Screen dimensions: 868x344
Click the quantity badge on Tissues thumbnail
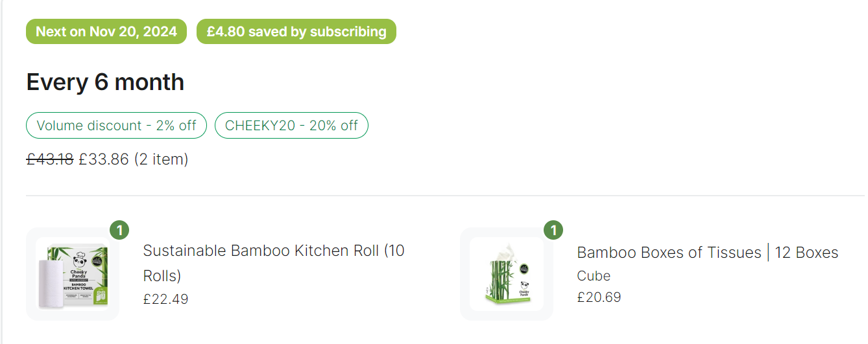click(553, 230)
